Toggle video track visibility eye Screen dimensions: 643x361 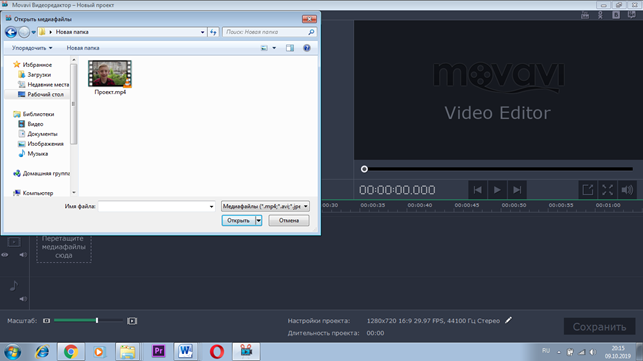tap(5, 255)
